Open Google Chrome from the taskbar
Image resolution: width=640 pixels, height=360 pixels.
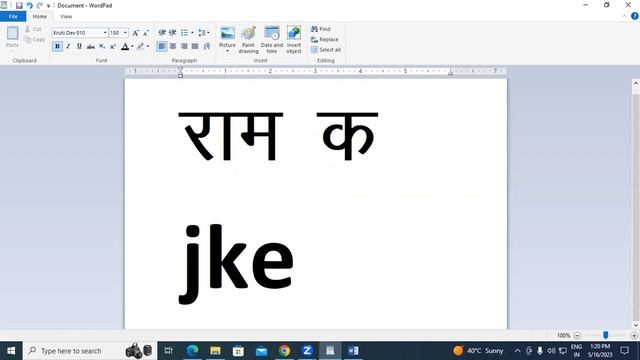(284, 351)
